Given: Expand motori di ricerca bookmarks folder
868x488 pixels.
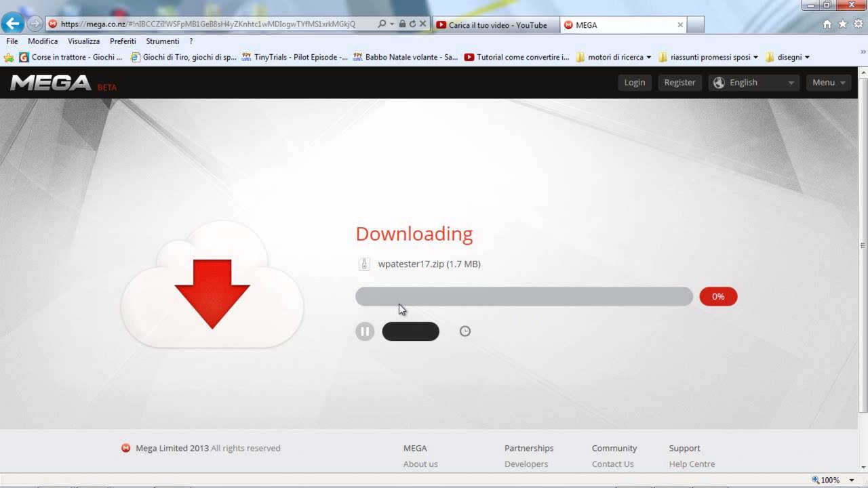Looking at the screenshot, I should pyautogui.click(x=614, y=58).
